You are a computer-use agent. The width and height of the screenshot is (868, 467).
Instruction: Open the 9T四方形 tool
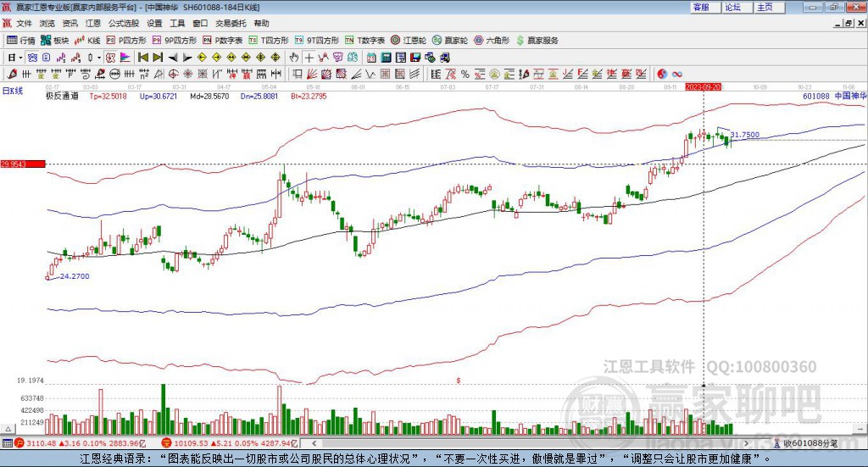(317, 41)
